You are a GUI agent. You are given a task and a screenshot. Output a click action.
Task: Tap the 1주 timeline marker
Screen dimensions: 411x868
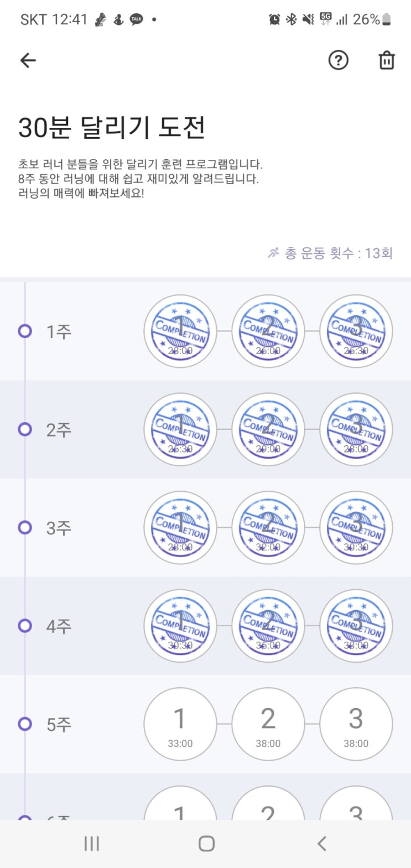tap(25, 331)
